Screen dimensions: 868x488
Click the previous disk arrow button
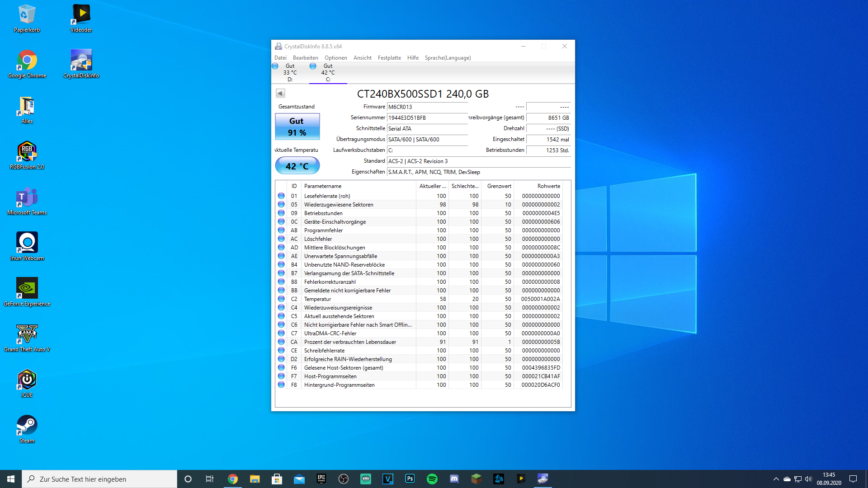(280, 93)
